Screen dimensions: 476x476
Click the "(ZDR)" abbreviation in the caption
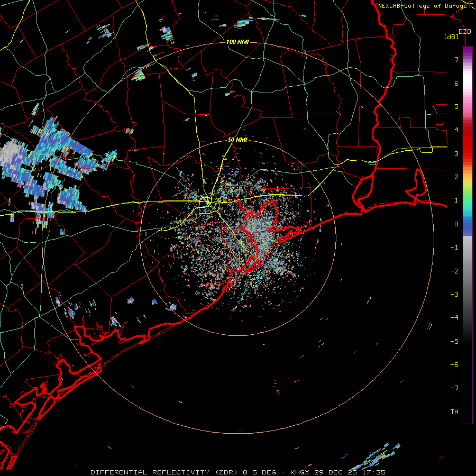tap(226, 472)
